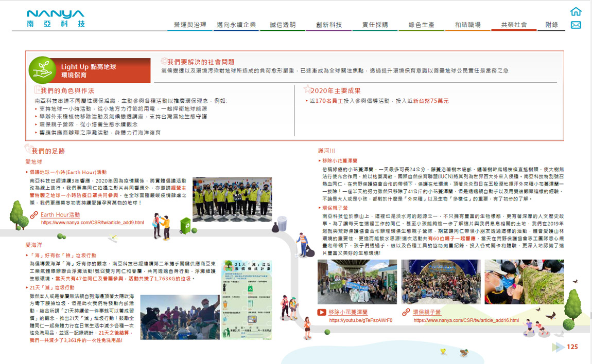Click the green Light Up plant icon
592x364 pixels.
click(42, 70)
